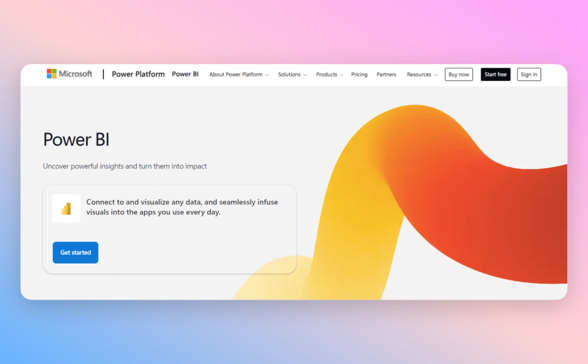
Task: Click the Power BI chart icon tile
Action: point(66,208)
